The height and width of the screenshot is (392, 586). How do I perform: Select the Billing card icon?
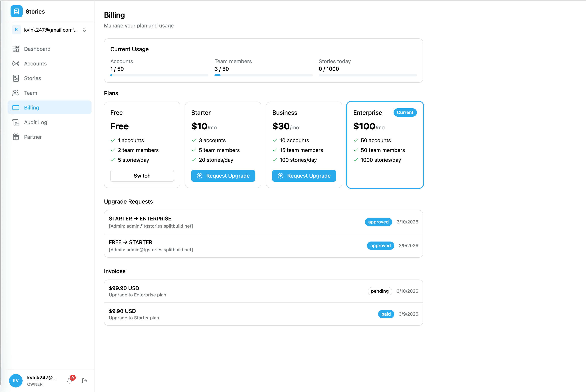pyautogui.click(x=16, y=108)
